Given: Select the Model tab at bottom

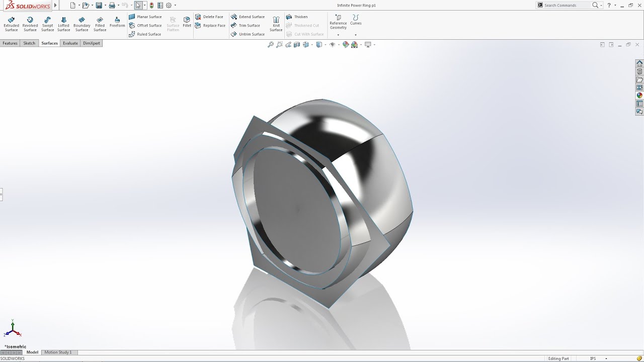Looking at the screenshot, I should pos(32,352).
